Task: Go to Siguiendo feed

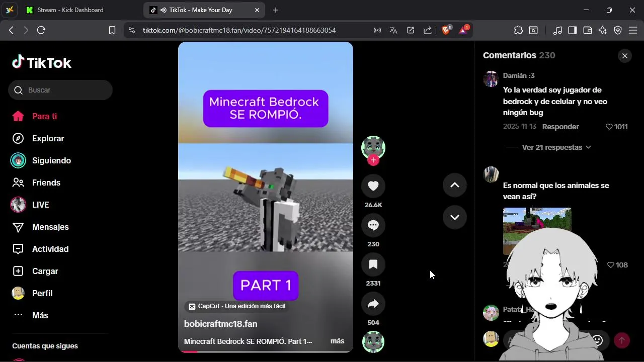Action: tap(41, 160)
